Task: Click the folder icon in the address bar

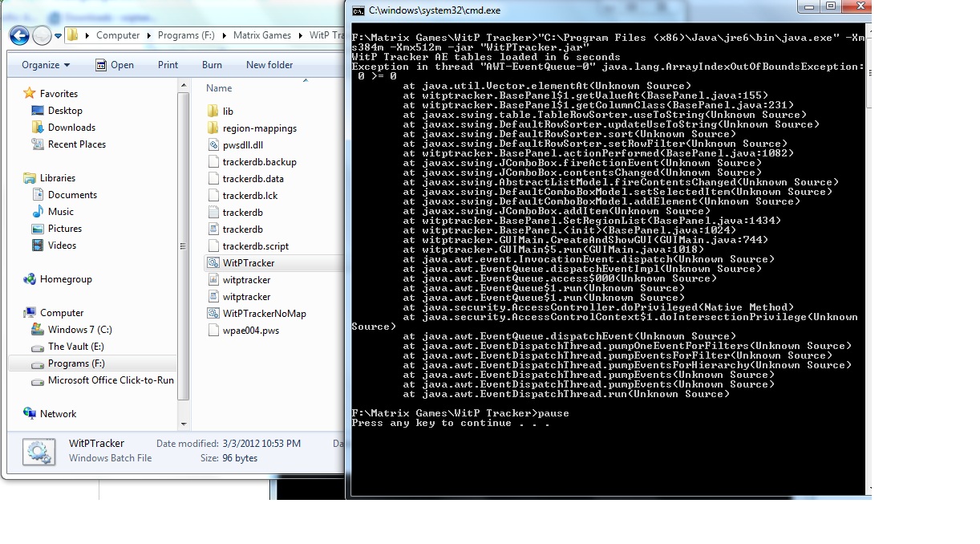Action: [x=73, y=35]
